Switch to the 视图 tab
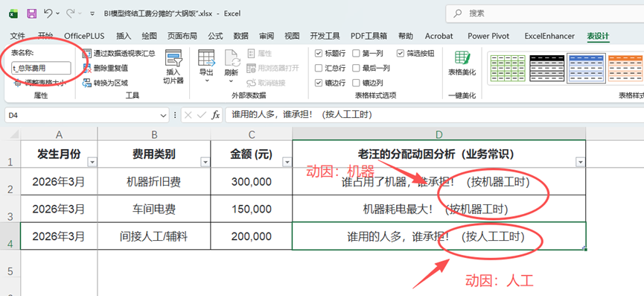 pos(292,37)
